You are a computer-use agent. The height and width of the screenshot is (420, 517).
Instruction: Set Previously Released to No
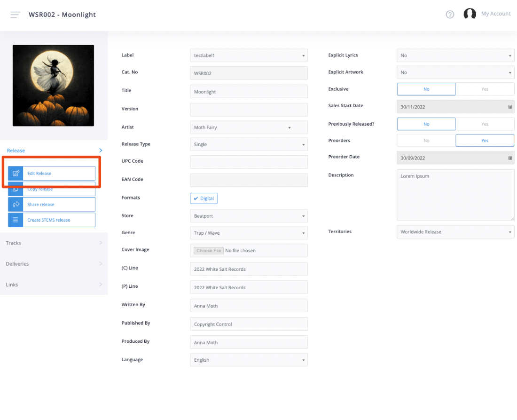(426, 124)
